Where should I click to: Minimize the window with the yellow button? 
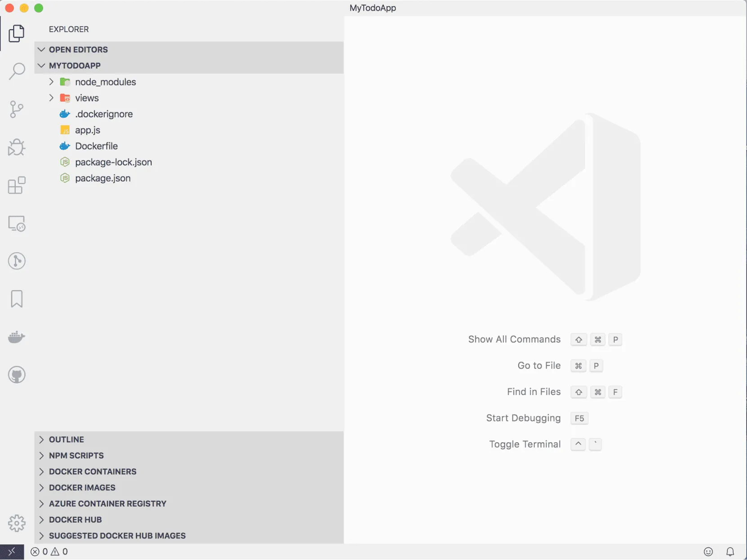coord(24,8)
